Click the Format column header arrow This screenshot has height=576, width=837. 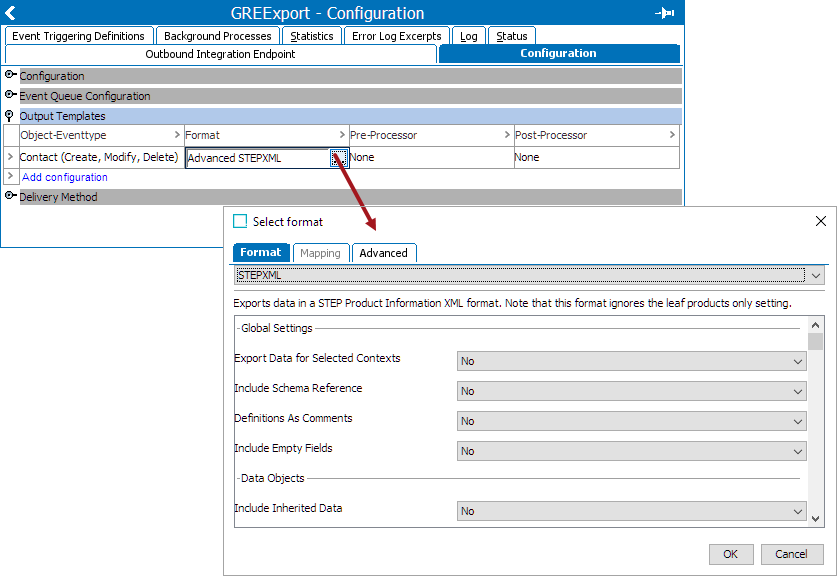click(341, 135)
